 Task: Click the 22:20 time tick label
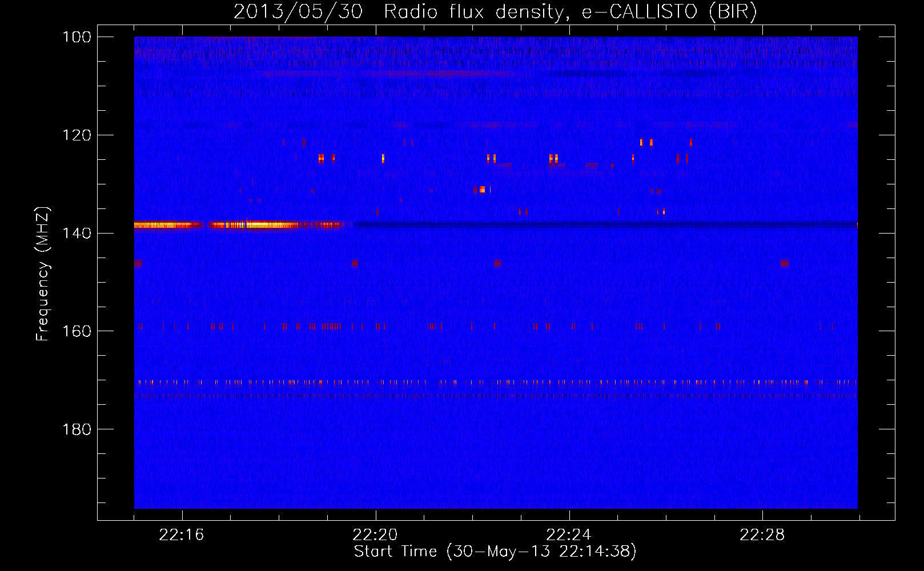[375, 535]
